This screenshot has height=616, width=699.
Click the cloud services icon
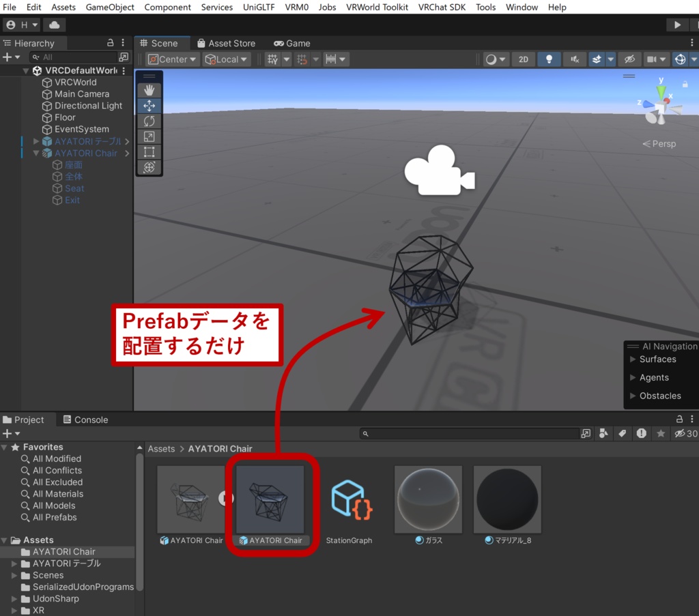pos(55,25)
